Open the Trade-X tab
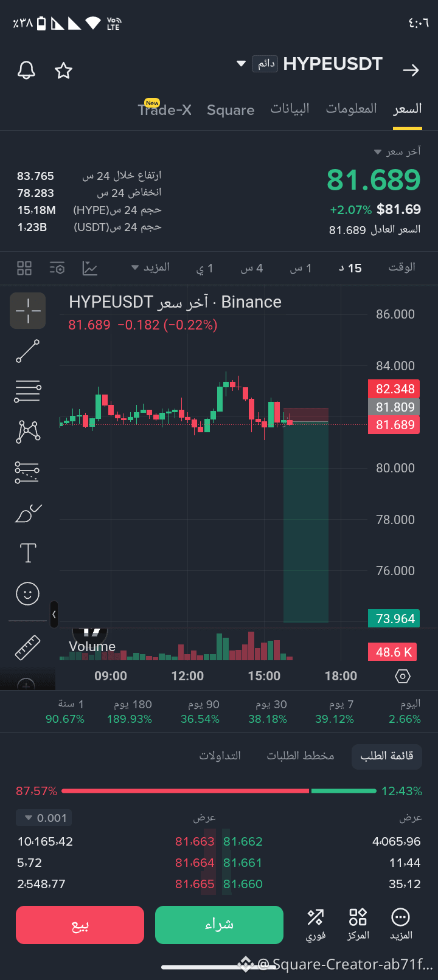Viewport: 438px width, 980px height. [x=164, y=110]
